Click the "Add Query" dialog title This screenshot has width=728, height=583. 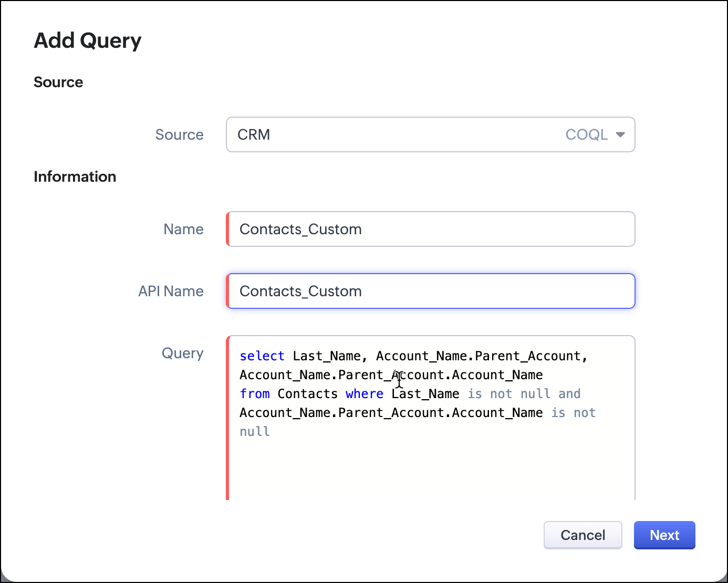[88, 41]
